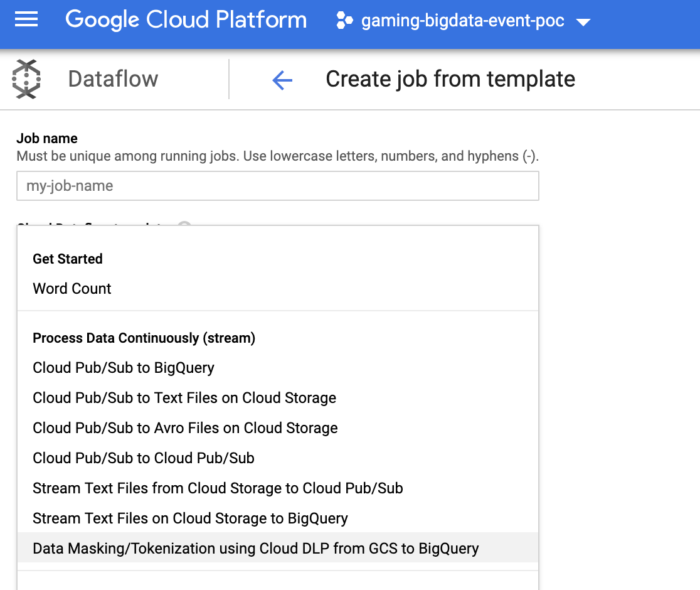Click the Dataflow product logo icon
Image resolution: width=700 pixels, height=590 pixels.
click(26, 79)
